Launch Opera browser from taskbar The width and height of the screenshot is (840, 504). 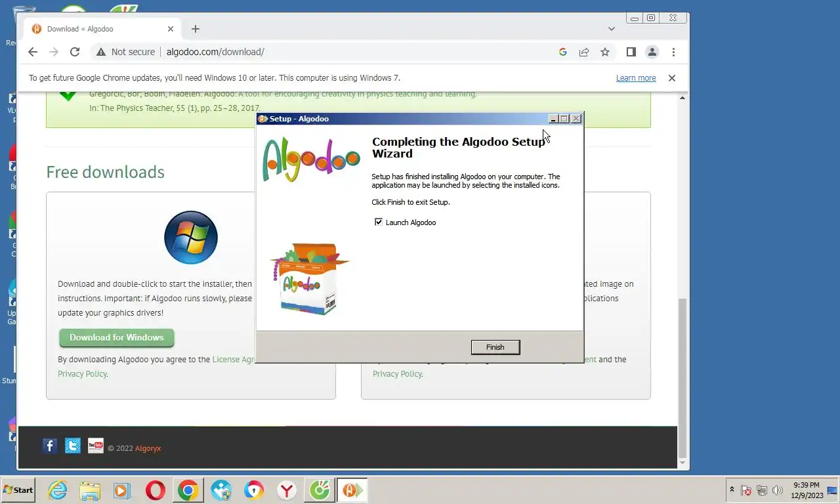pyautogui.click(x=156, y=490)
